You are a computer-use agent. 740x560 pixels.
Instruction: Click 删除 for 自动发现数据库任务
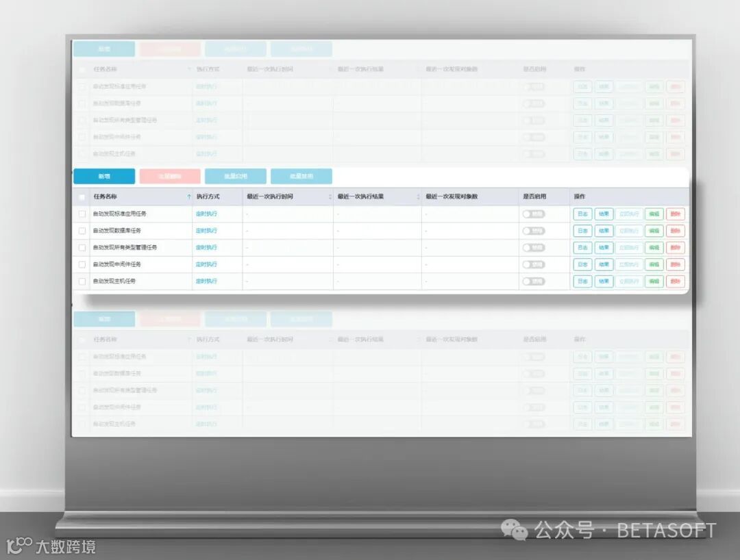pyautogui.click(x=676, y=231)
